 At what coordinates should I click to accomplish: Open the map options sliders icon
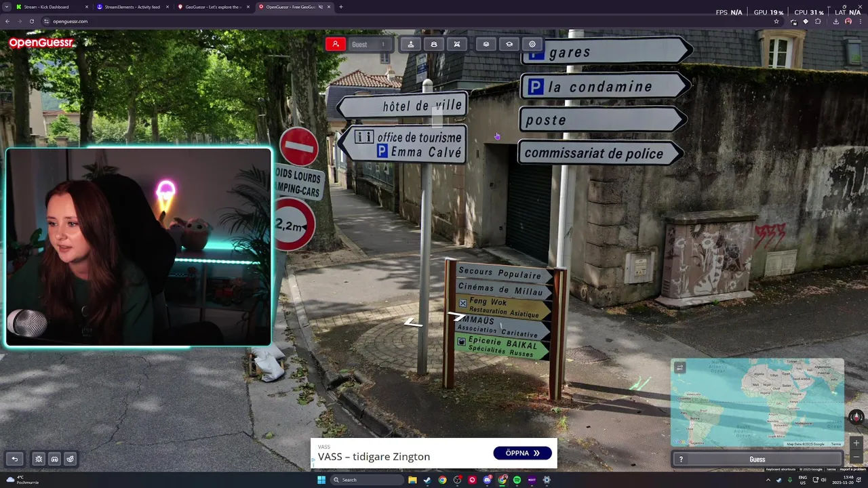coord(679,367)
